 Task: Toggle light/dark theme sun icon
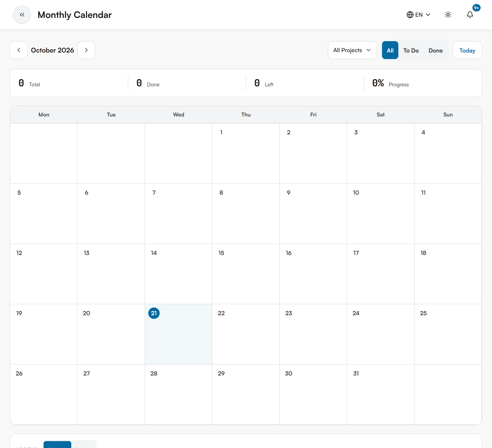tap(448, 15)
